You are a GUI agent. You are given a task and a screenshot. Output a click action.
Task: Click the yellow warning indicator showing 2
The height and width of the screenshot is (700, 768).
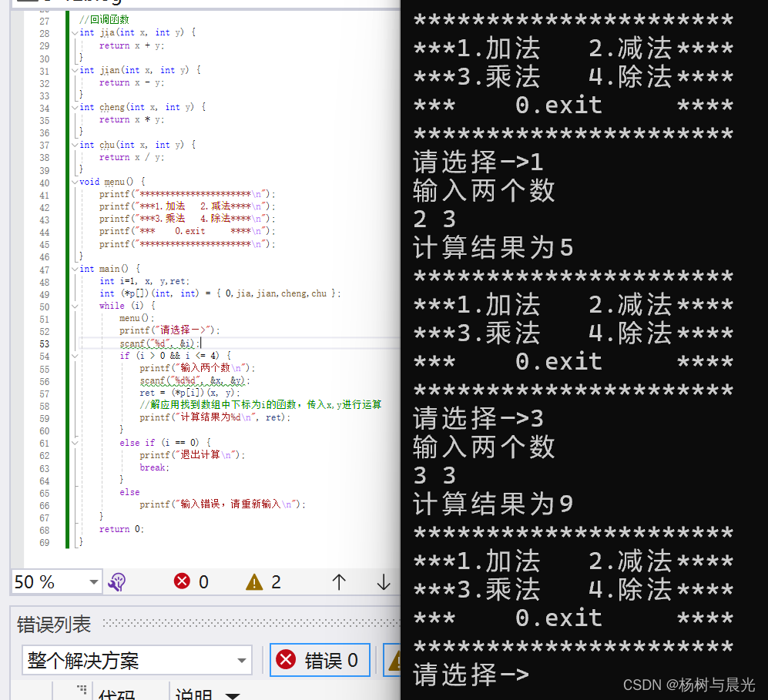tap(263, 582)
